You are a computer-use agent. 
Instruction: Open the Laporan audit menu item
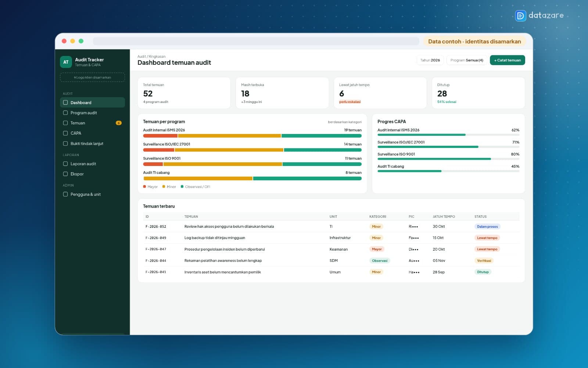pos(92,164)
